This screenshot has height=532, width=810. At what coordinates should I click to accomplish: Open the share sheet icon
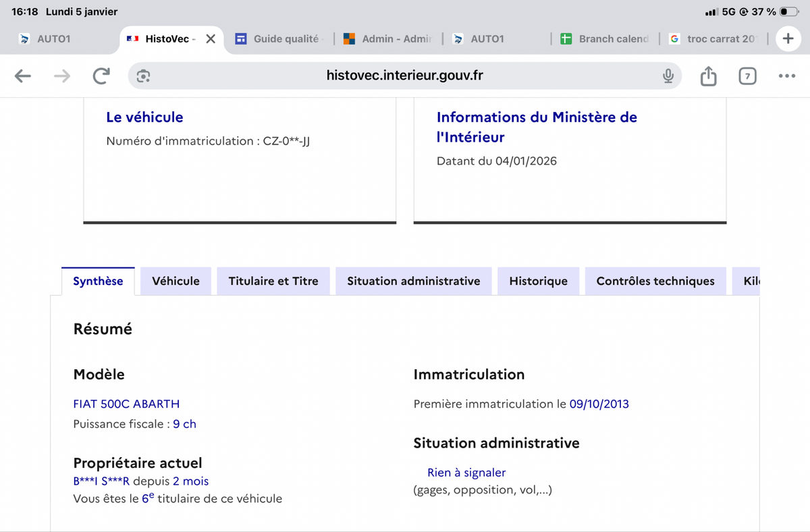[708, 76]
